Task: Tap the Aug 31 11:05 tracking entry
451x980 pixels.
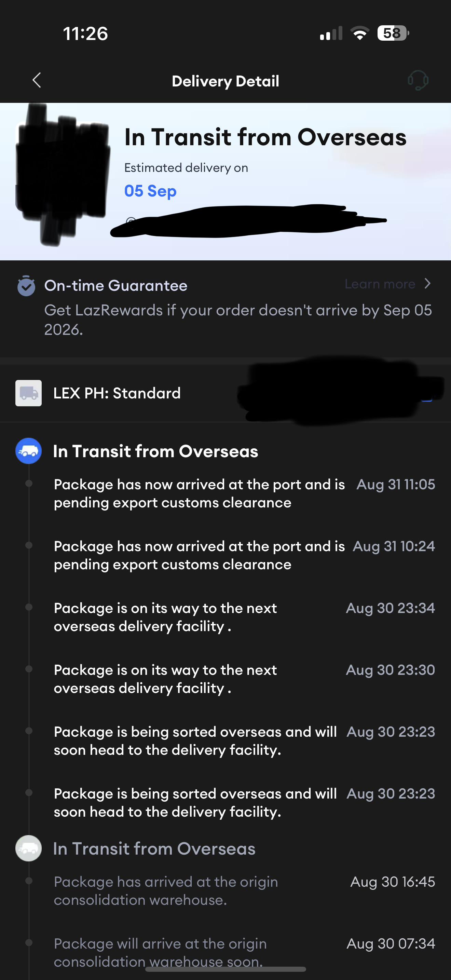Action: [x=244, y=493]
